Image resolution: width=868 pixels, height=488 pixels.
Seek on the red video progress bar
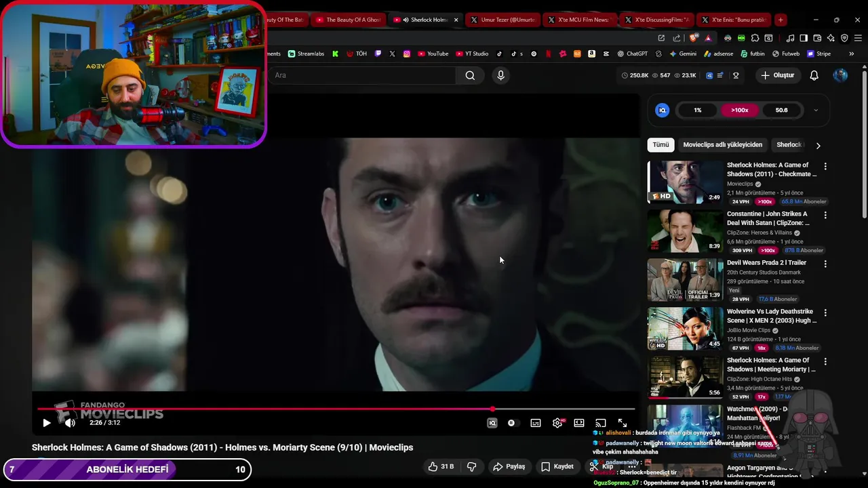336,409
